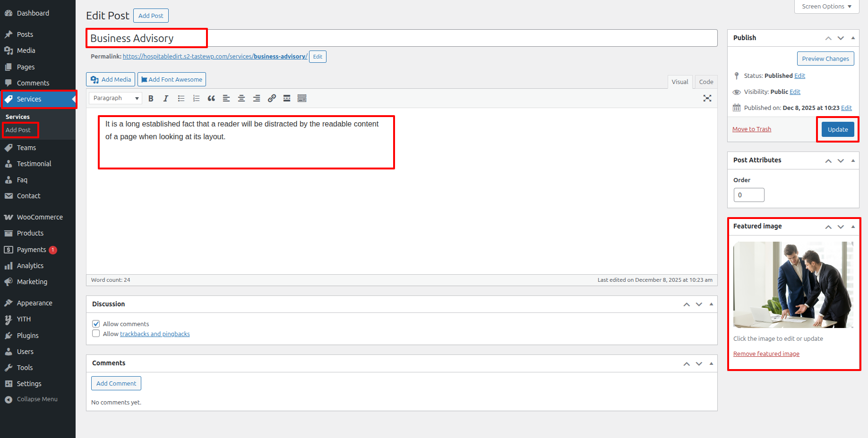The image size is (868, 438).
Task: Click the Update button
Action: tap(837, 129)
